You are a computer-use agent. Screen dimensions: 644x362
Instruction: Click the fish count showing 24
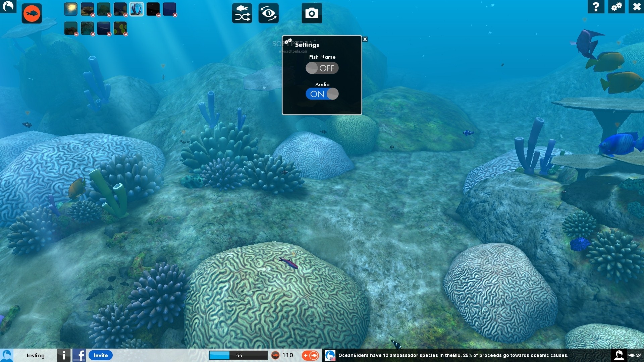tap(635, 355)
